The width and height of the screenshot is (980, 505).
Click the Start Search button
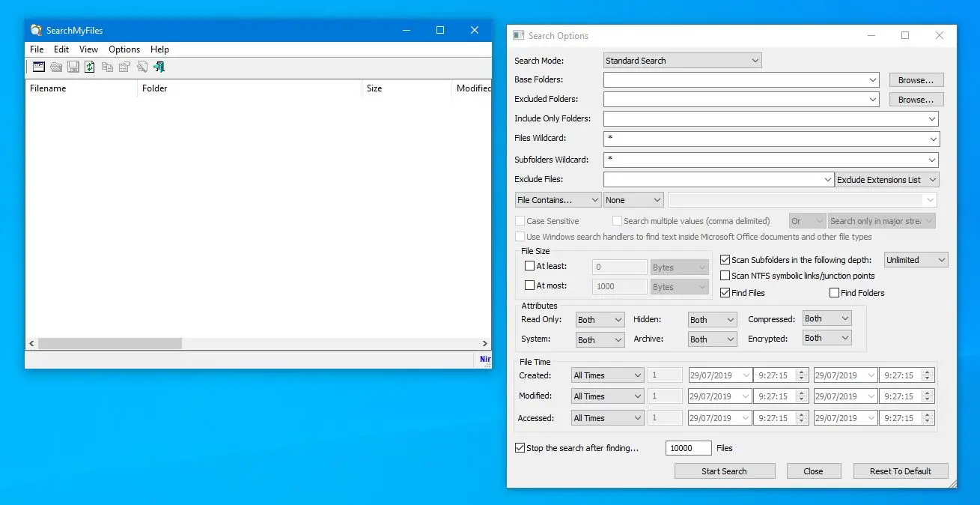[x=724, y=471]
